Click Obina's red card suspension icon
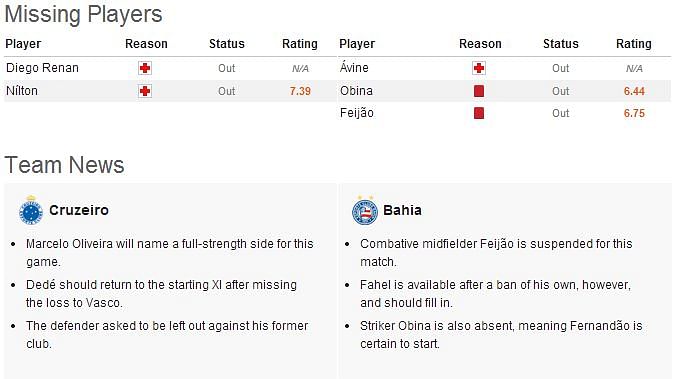This screenshot has height=379, width=673. (479, 91)
